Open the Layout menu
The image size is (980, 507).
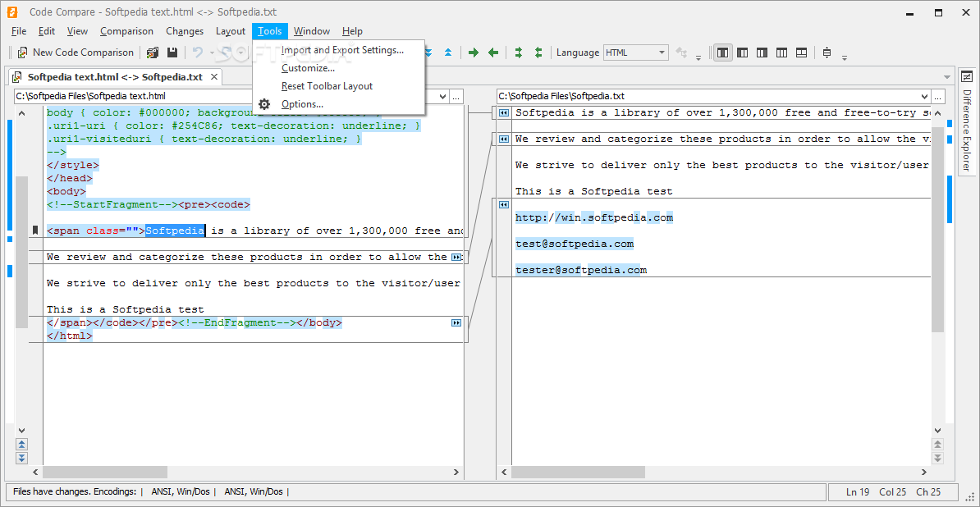(231, 31)
